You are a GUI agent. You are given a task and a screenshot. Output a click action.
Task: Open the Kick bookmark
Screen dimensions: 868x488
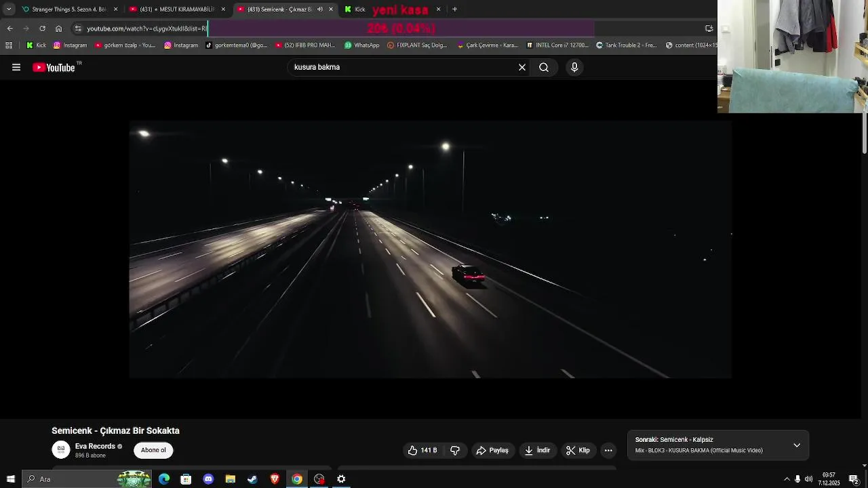(x=36, y=45)
